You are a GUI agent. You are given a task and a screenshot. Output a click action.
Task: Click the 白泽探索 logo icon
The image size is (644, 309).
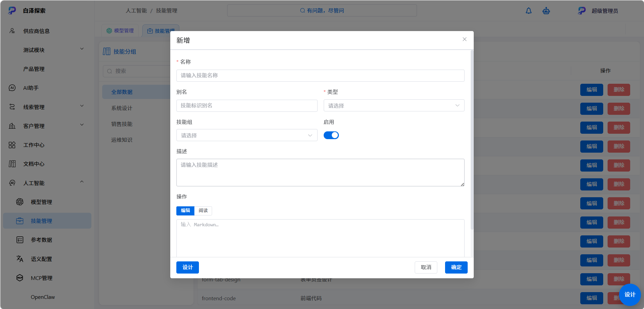pyautogui.click(x=12, y=11)
